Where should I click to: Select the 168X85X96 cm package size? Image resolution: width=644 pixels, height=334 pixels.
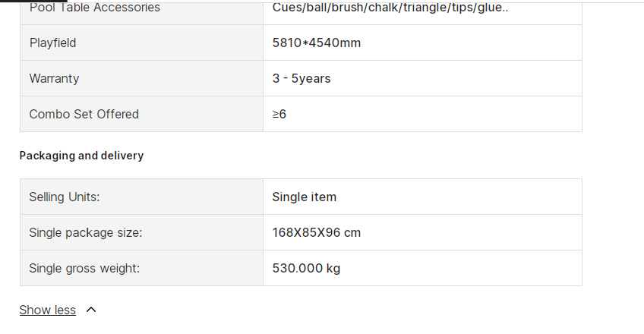point(316,232)
